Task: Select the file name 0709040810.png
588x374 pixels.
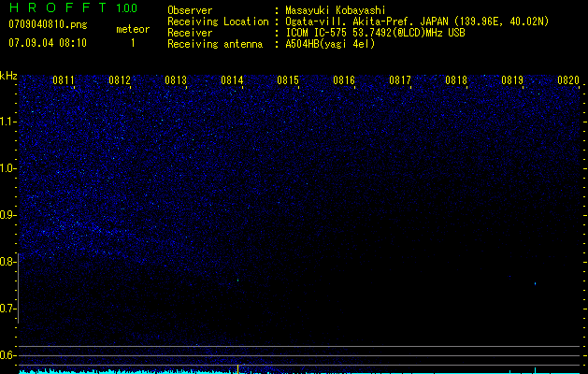Action: tap(48, 24)
